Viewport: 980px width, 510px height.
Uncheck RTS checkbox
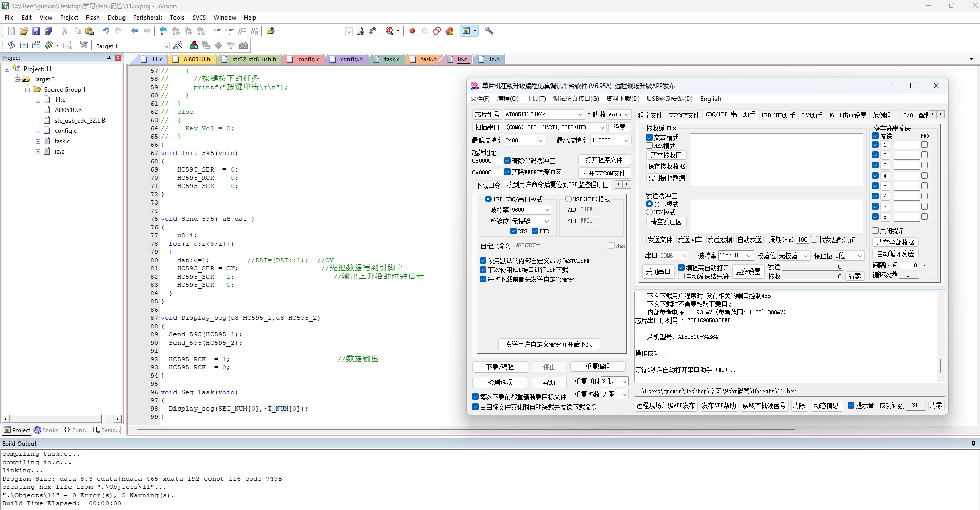pyautogui.click(x=513, y=231)
